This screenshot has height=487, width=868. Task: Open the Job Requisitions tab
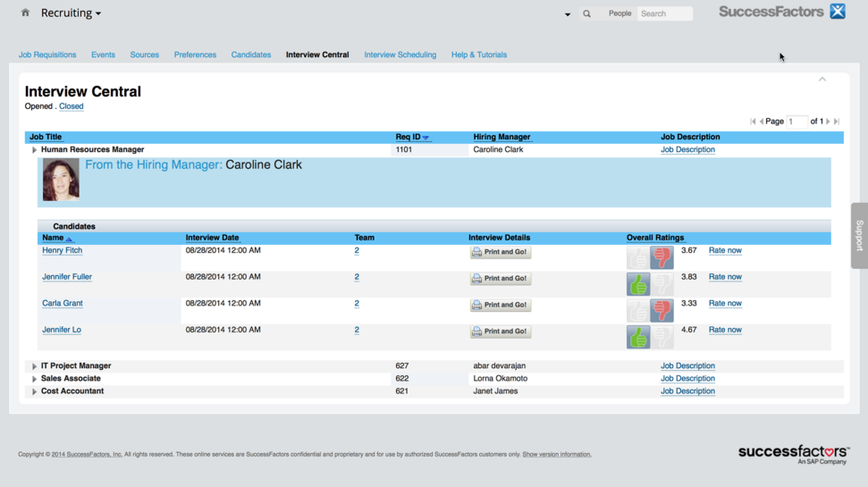47,55
